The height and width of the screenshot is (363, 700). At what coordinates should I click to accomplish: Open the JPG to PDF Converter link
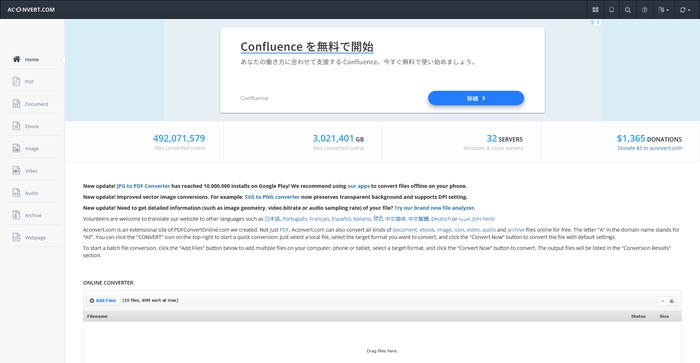tap(143, 186)
